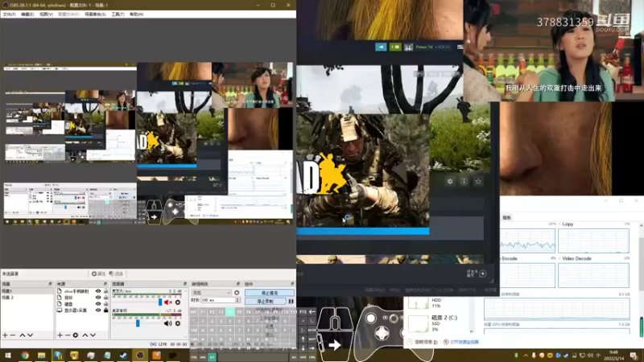Remove the selected source with minus icon
644x362 pixels.
tap(68, 335)
